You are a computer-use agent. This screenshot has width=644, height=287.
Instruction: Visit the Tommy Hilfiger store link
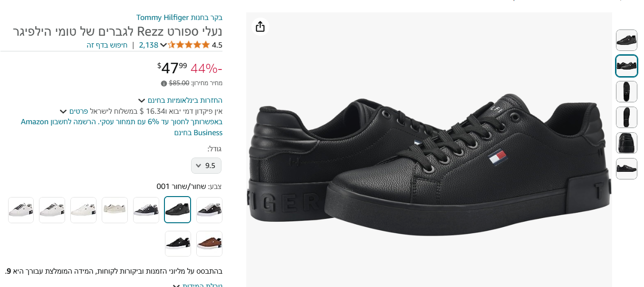(x=179, y=18)
